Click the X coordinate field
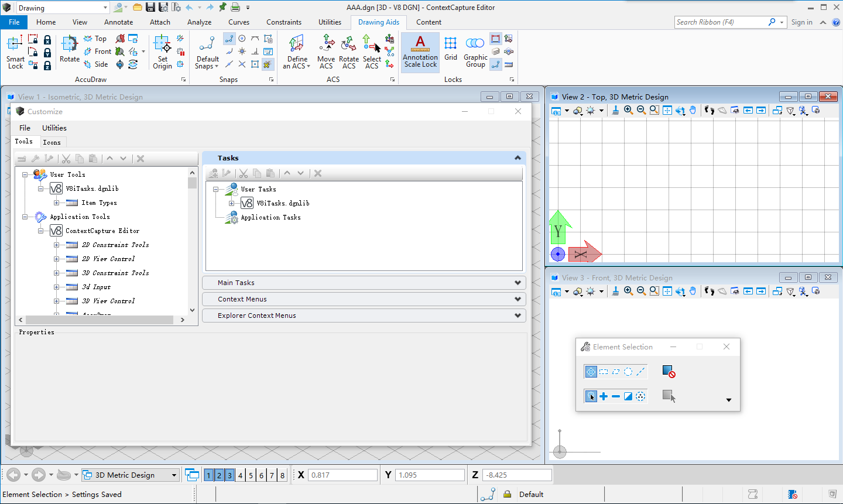Viewport: 843px width, 504px height. [x=342, y=475]
